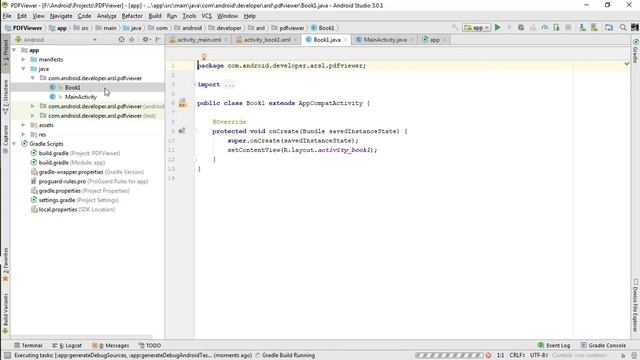Open the VCS menu
Image resolution: width=640 pixels, height=360 pixels.
coord(207,16)
